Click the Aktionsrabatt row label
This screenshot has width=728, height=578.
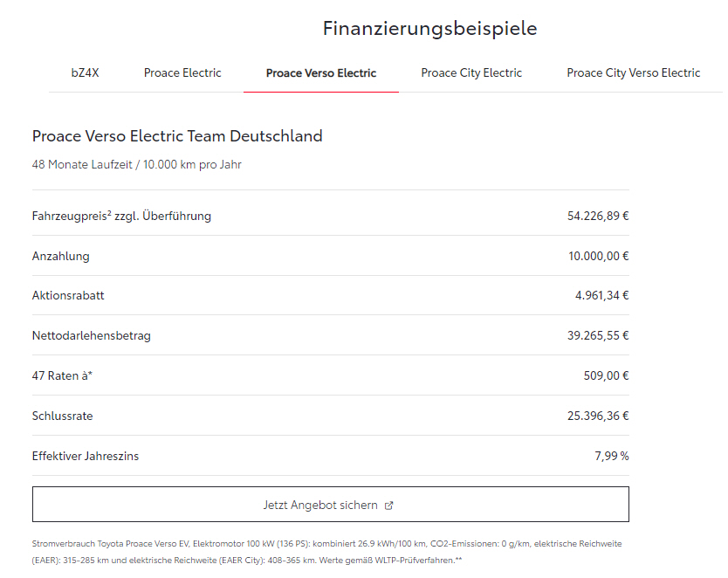click(68, 295)
